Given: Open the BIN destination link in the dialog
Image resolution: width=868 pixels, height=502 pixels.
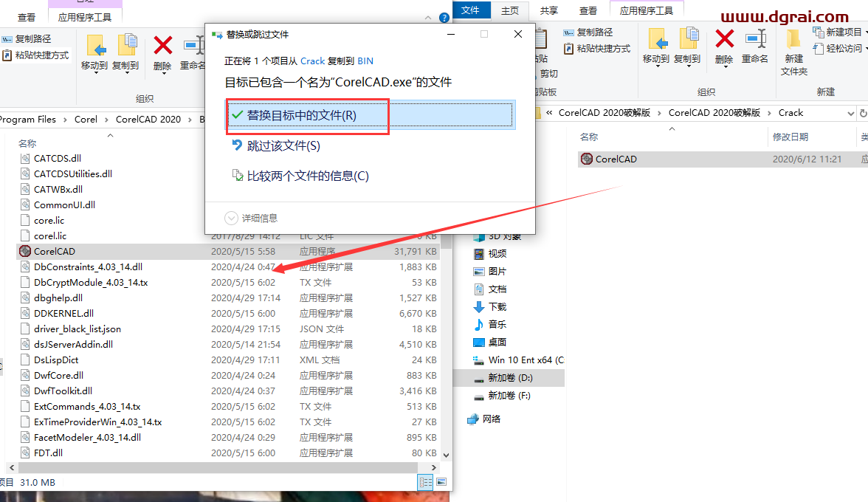Looking at the screenshot, I should coord(365,61).
